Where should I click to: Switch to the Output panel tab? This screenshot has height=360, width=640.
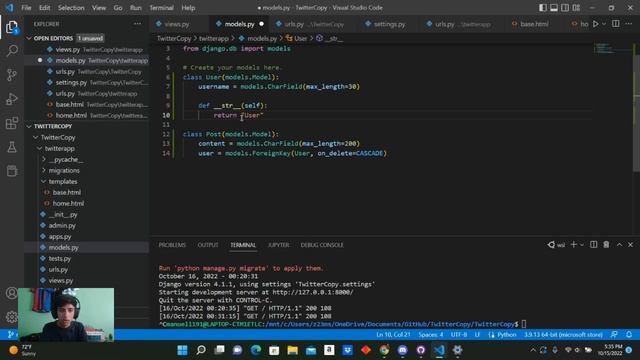208,245
